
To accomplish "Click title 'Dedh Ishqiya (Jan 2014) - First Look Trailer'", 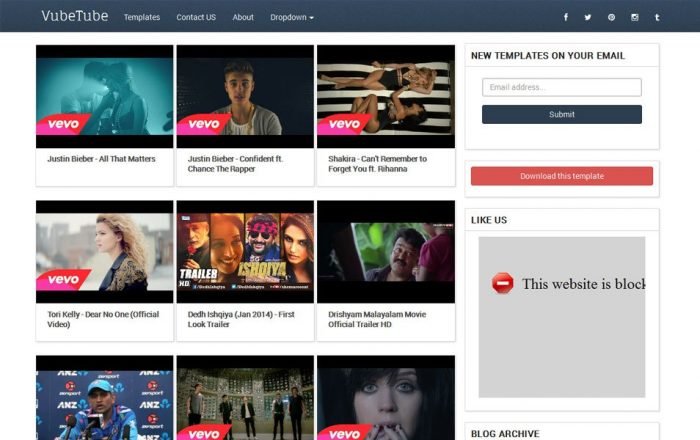I will click(x=241, y=319).
